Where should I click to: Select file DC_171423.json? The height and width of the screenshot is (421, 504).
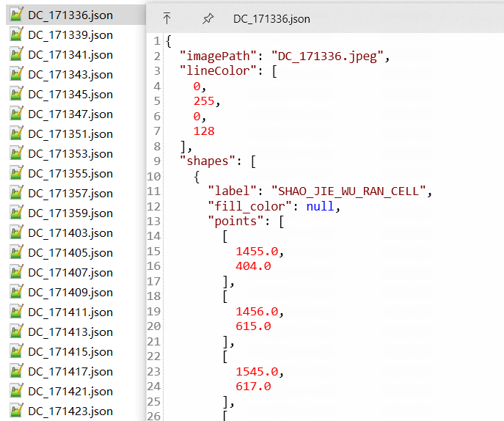[x=70, y=411]
